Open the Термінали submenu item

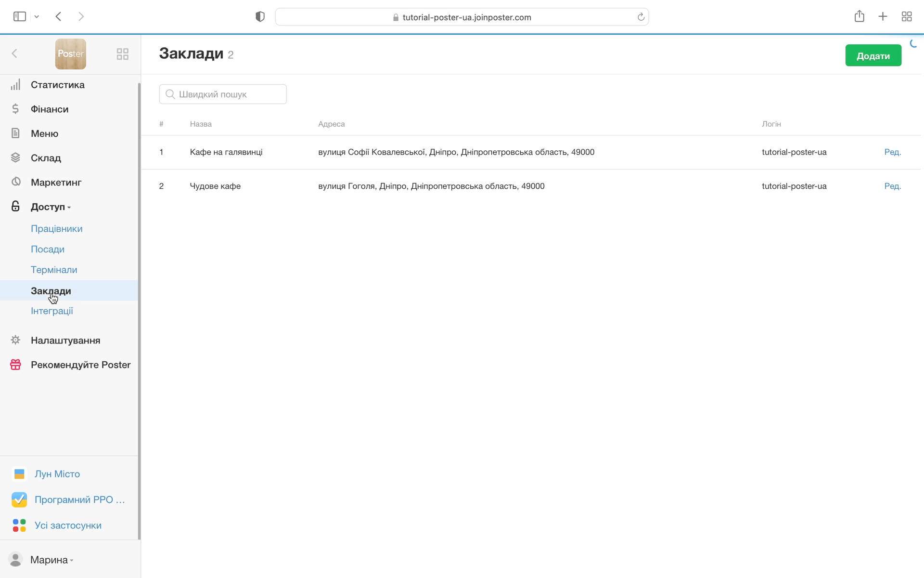[54, 270]
